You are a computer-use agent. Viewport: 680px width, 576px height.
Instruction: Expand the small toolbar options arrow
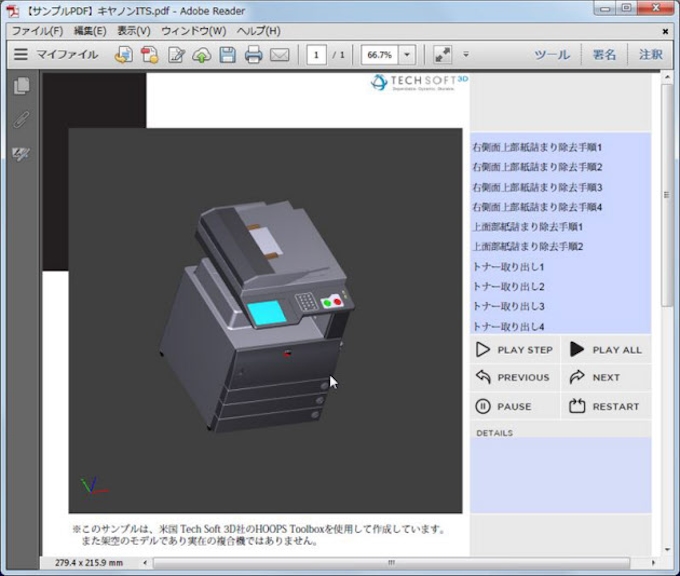(465, 55)
